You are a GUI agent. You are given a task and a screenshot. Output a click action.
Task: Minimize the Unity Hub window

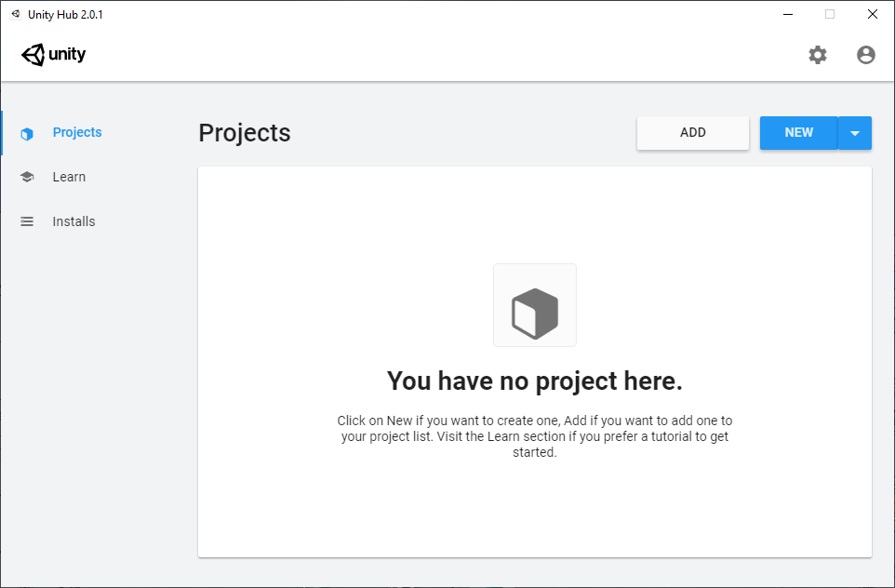click(x=788, y=14)
